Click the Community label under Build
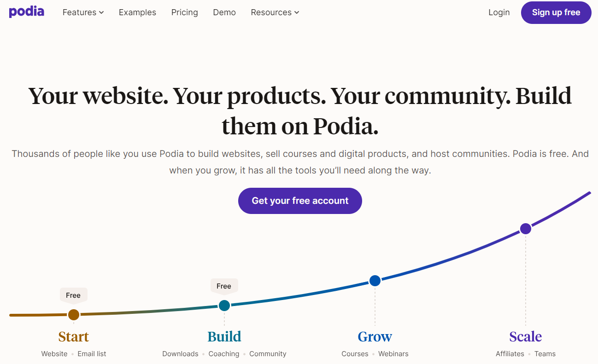 (268, 354)
